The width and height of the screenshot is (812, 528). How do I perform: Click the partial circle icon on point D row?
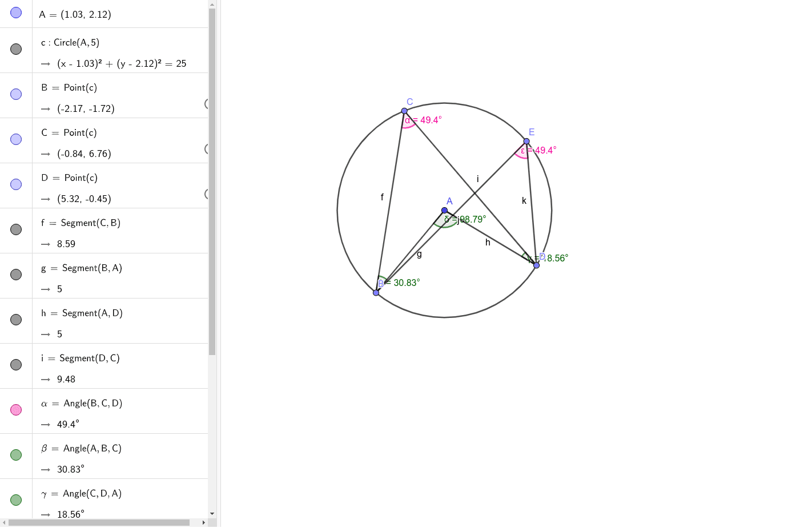pos(206,194)
